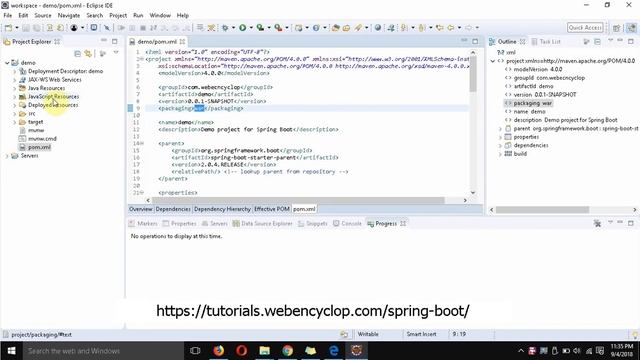The width and height of the screenshot is (640, 360).
Task: Expand the src folder node
Action: (15, 113)
